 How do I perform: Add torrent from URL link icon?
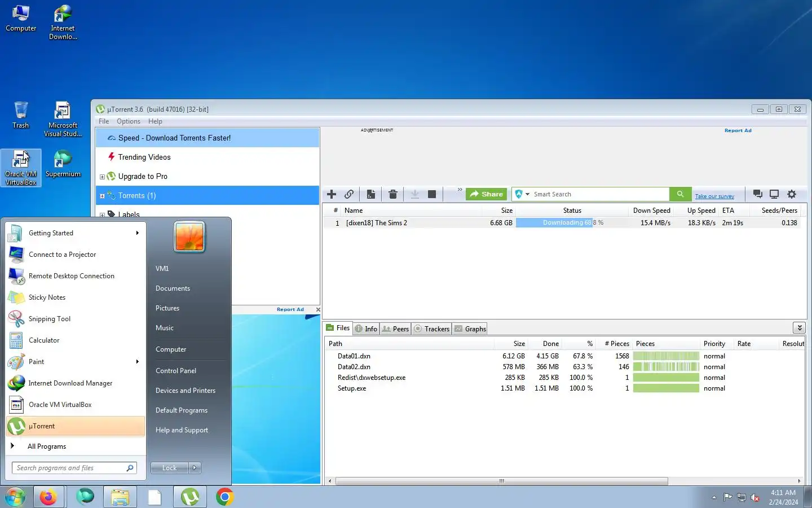pos(349,194)
